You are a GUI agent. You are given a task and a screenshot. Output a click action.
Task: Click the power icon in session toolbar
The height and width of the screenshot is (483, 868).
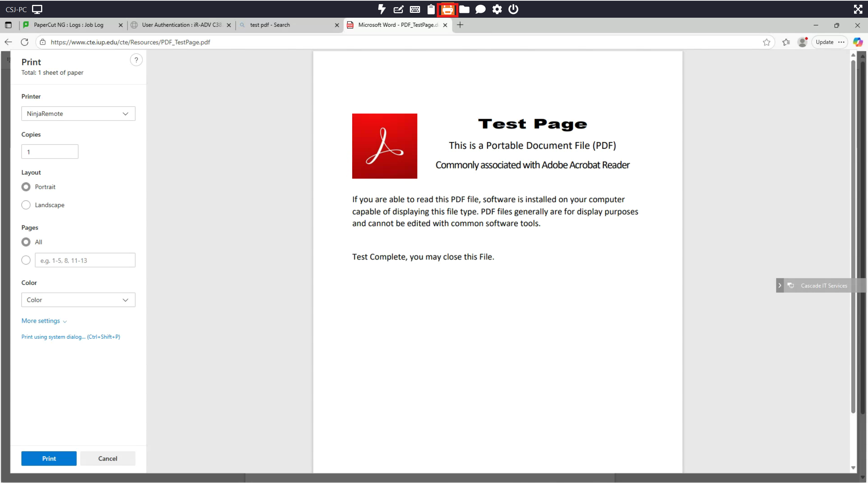point(513,9)
